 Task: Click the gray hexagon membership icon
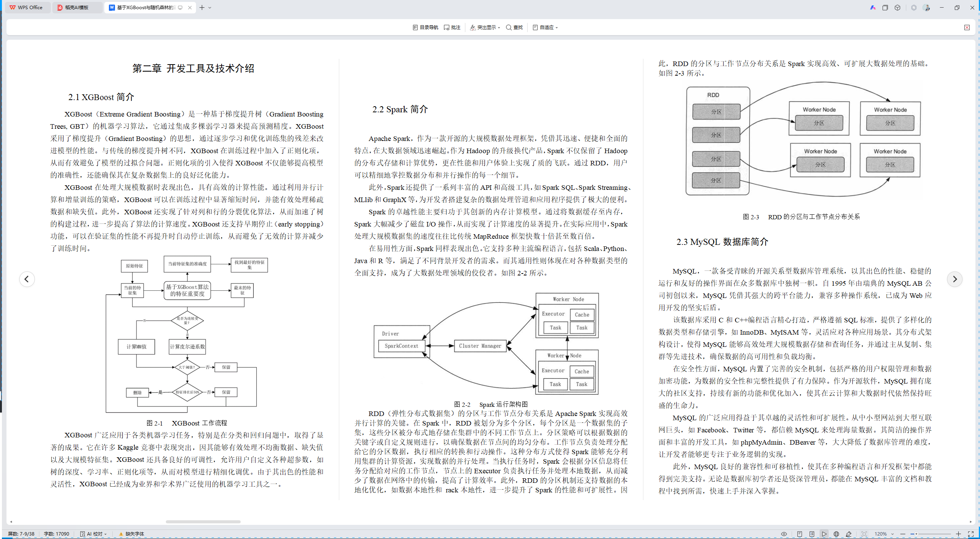tap(914, 7)
